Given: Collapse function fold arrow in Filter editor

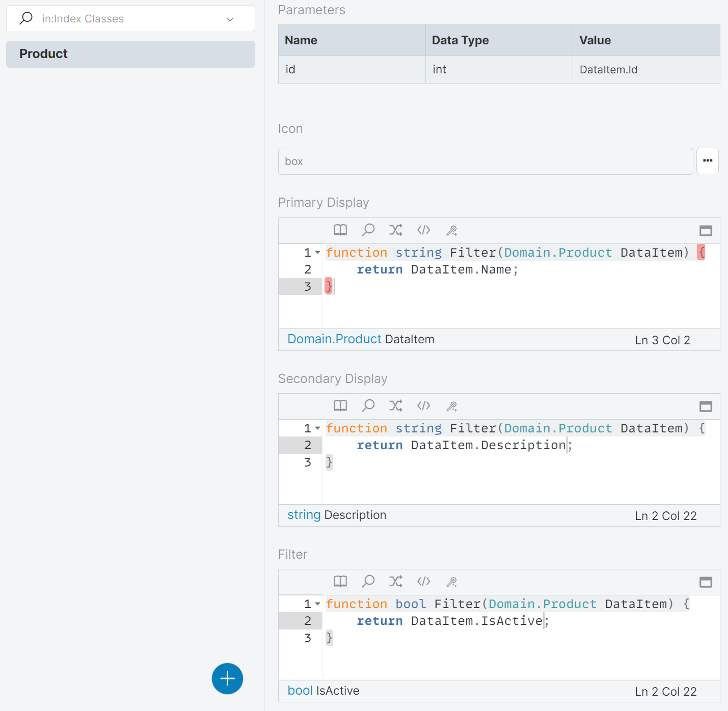Looking at the screenshot, I should pyautogui.click(x=318, y=604).
